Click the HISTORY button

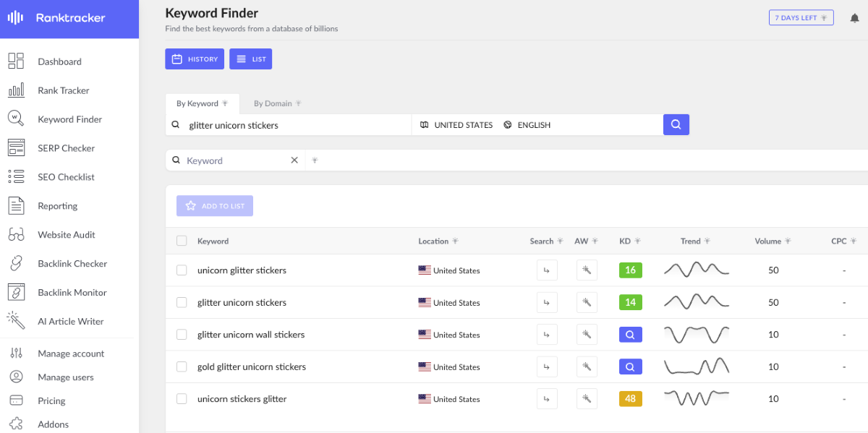195,59
